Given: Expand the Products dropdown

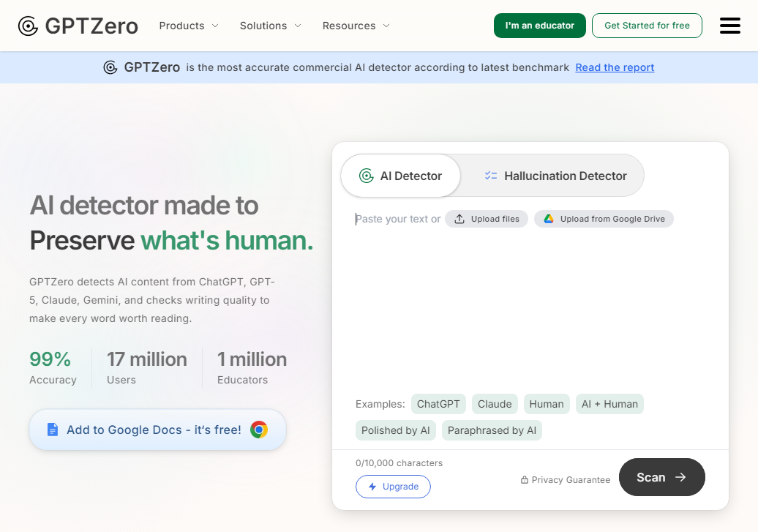Looking at the screenshot, I should pyautogui.click(x=189, y=26).
